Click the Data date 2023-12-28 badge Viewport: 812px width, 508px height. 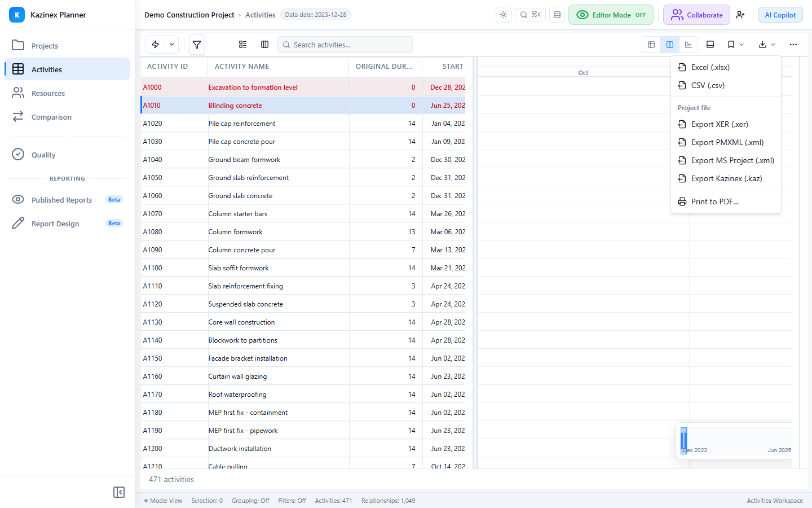point(316,15)
